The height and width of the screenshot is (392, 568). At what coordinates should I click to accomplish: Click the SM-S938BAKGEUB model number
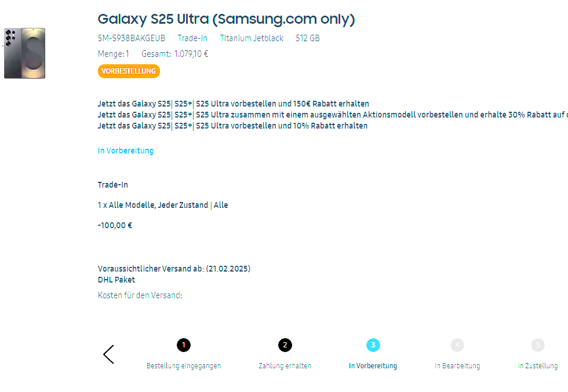[x=132, y=38]
